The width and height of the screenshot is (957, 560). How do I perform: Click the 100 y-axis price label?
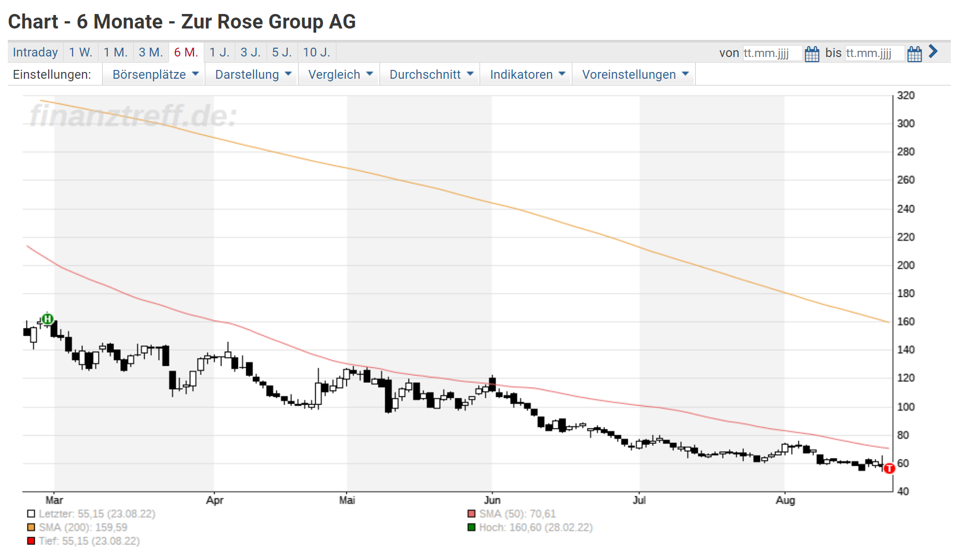point(906,407)
